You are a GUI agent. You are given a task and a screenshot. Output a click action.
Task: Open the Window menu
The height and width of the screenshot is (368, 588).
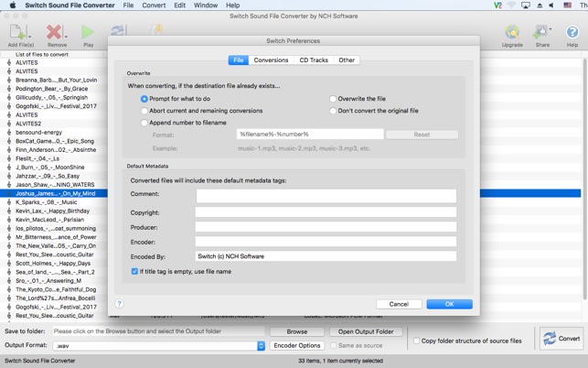(x=206, y=5)
